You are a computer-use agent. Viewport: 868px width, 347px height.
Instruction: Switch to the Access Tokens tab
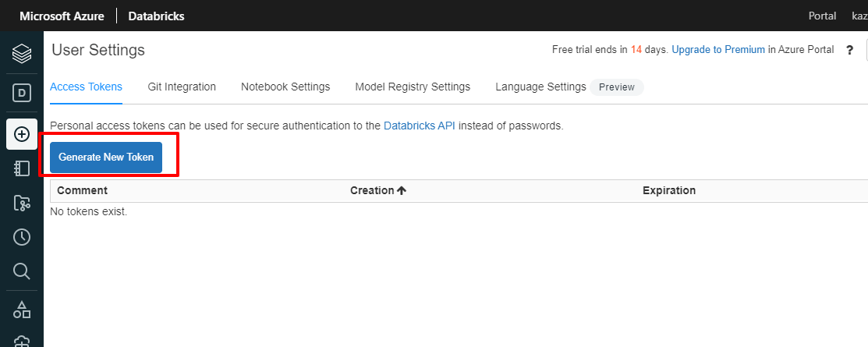tap(86, 87)
